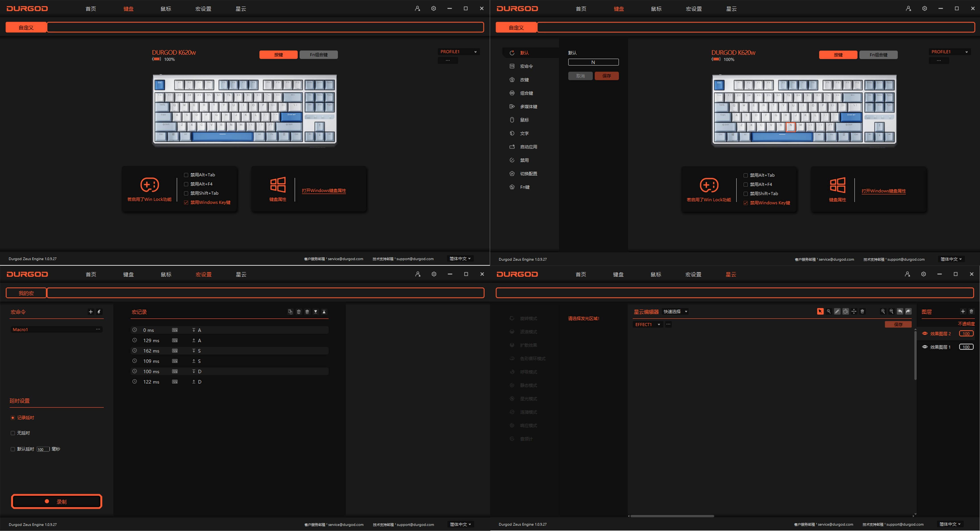This screenshot has width=980, height=531.
Task: Go to 首页 tab in the top-left window
Action: pyautogui.click(x=91, y=8)
